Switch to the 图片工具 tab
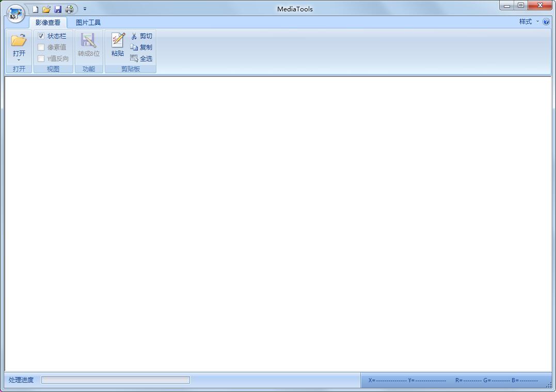The image size is (556, 392). [88, 22]
